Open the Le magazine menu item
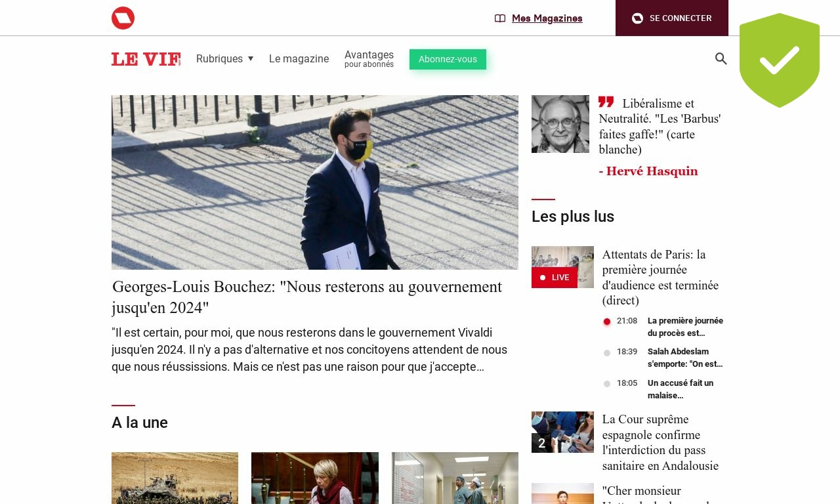Viewport: 840px width, 504px height. click(x=299, y=59)
